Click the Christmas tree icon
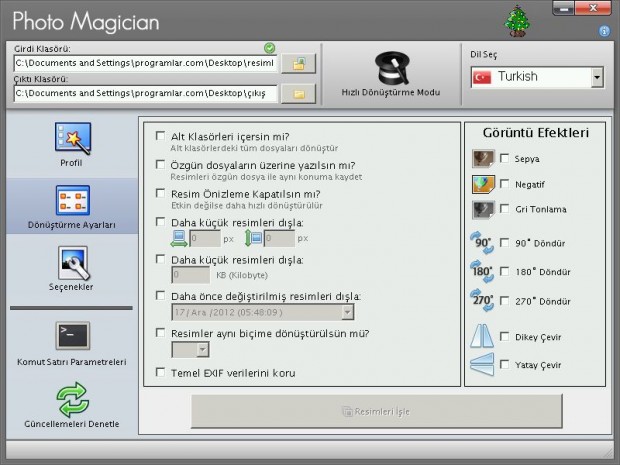 (517, 21)
